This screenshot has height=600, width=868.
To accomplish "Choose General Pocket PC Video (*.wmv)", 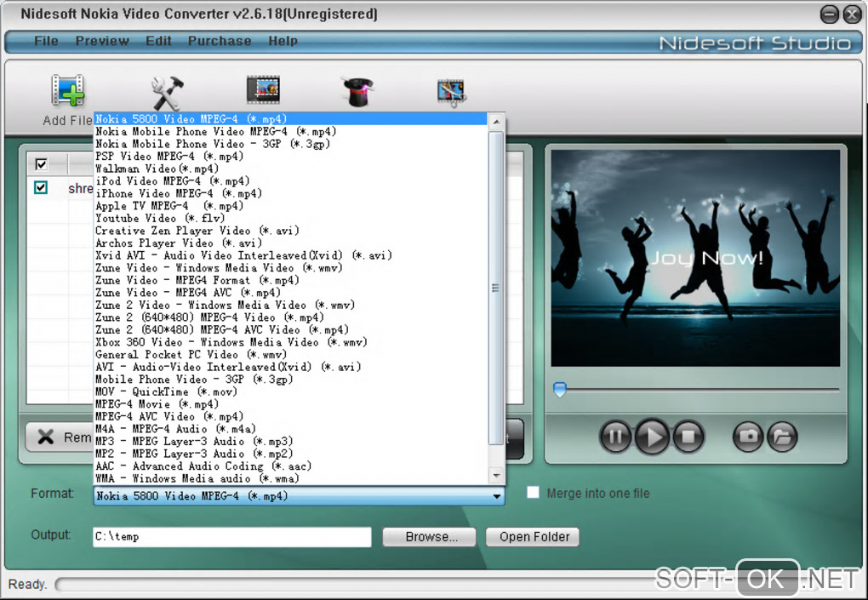I will click(291, 354).
